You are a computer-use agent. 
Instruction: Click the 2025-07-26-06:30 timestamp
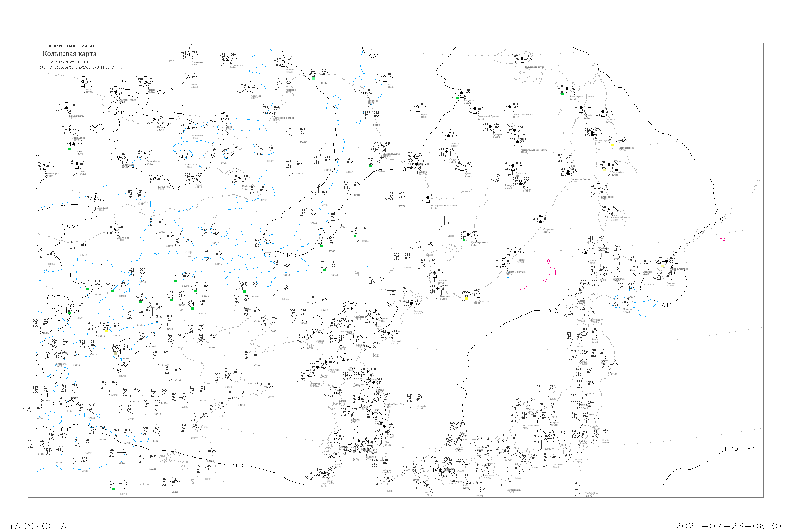(728, 526)
